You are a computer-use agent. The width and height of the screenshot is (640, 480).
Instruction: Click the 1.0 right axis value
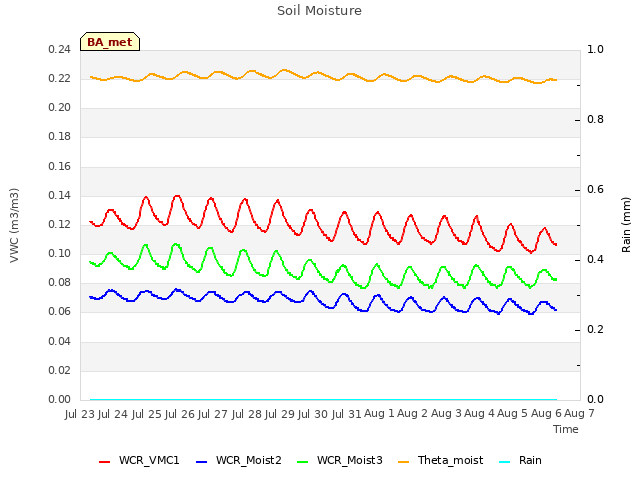(595, 49)
